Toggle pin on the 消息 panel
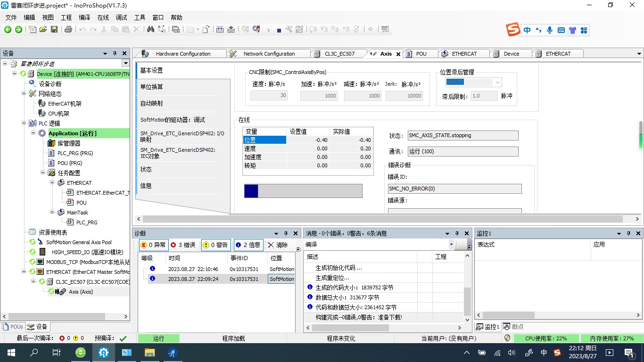 pos(457,233)
